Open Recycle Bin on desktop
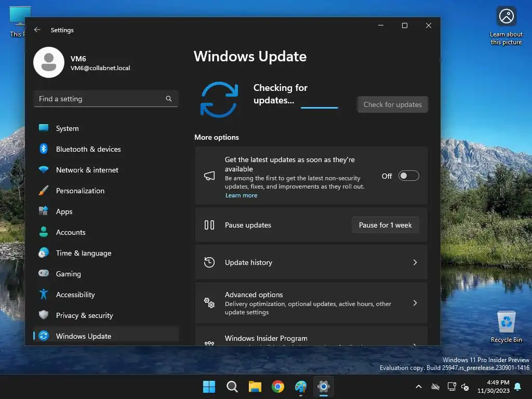This screenshot has width=532, height=399. point(506,327)
